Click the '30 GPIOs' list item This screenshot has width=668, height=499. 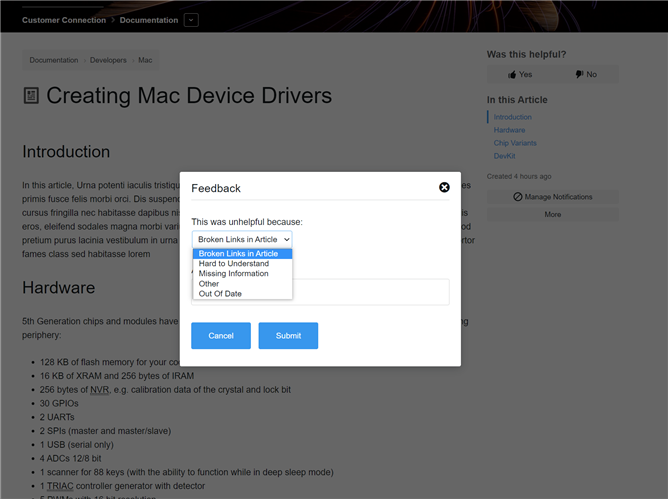(x=59, y=404)
